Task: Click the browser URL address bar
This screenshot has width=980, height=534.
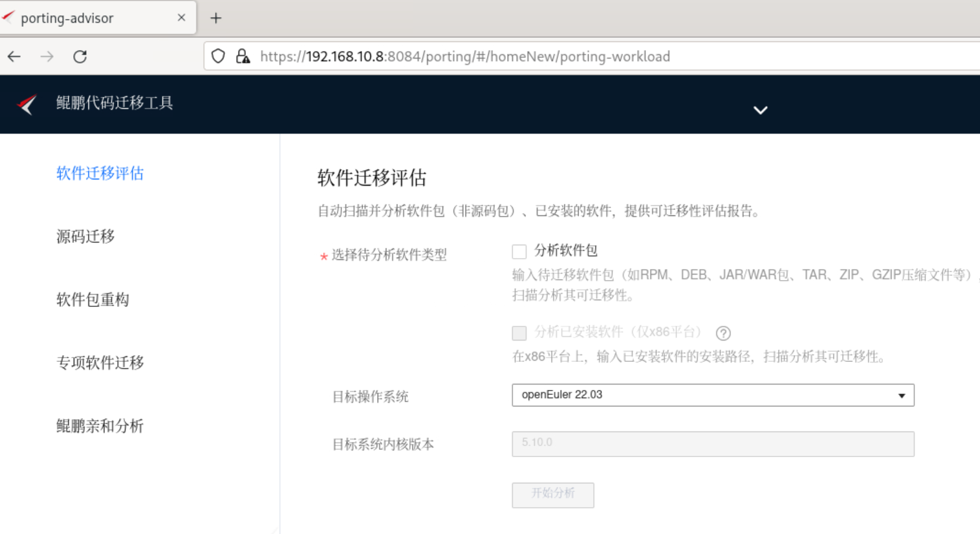Action: click(x=592, y=57)
